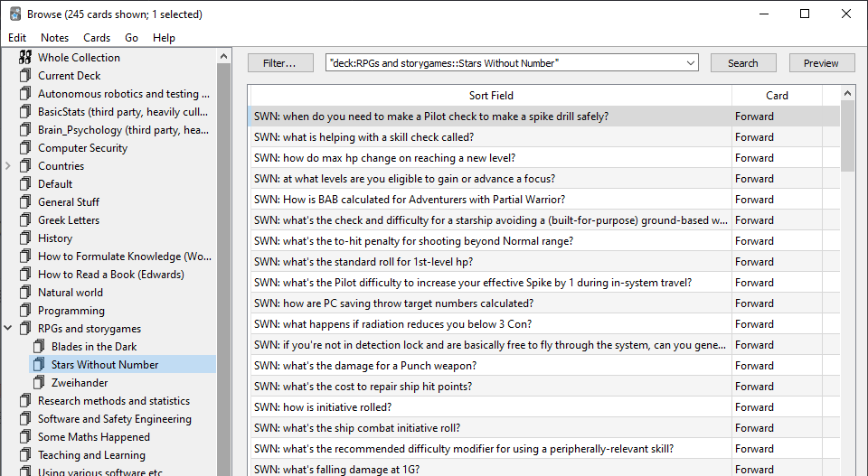Open the Notes menu
The height and width of the screenshot is (476, 868).
coord(54,38)
